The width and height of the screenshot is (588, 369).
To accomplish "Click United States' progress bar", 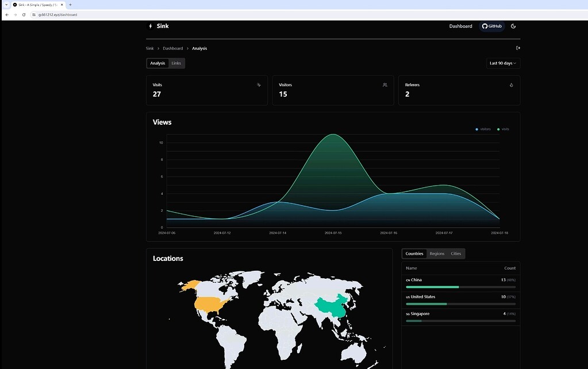I will point(460,303).
